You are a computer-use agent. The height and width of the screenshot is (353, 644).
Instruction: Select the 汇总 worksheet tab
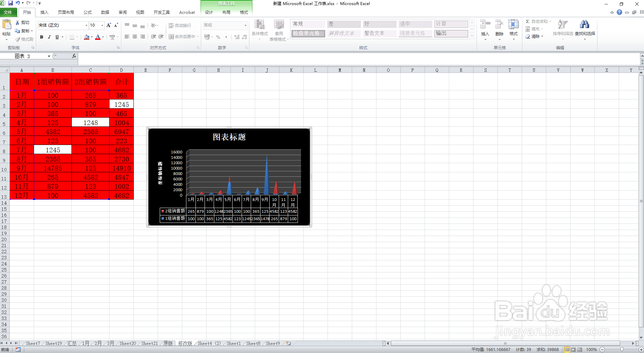tap(72, 343)
